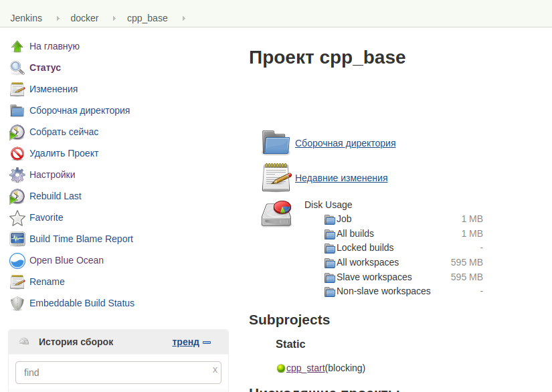Open the Изменения sidebar item
Viewport: 552px width, 392px height.
54,89
